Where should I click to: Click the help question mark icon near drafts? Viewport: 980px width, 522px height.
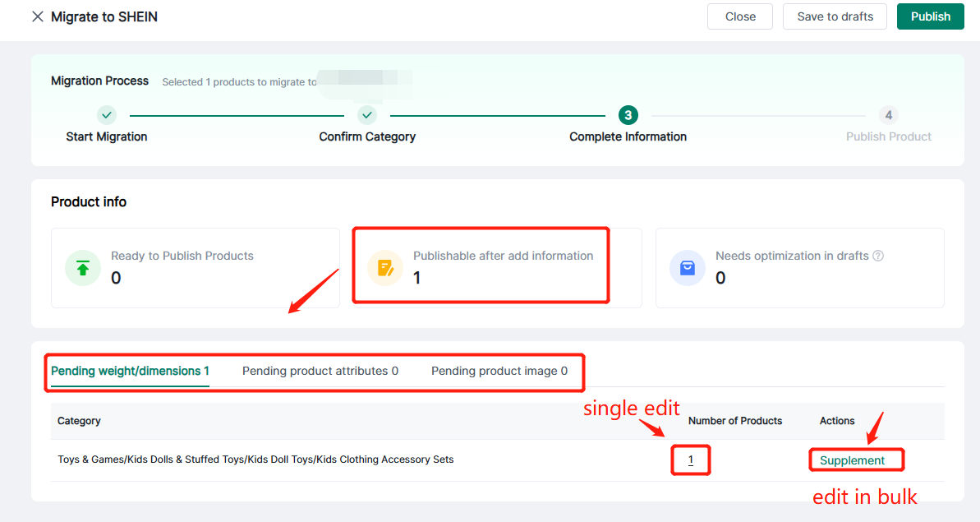click(x=878, y=256)
